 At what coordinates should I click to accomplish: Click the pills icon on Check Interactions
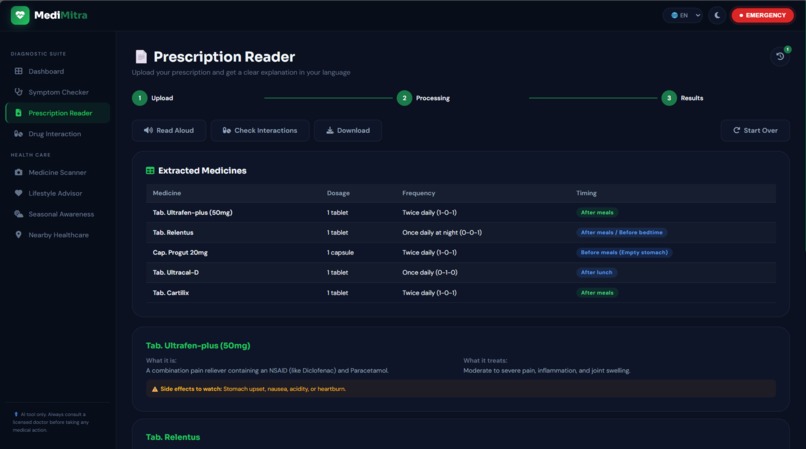click(227, 131)
